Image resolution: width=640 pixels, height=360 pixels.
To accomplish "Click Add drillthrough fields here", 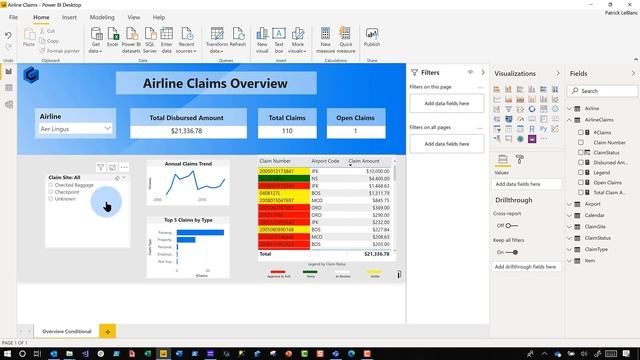I will tap(526, 267).
